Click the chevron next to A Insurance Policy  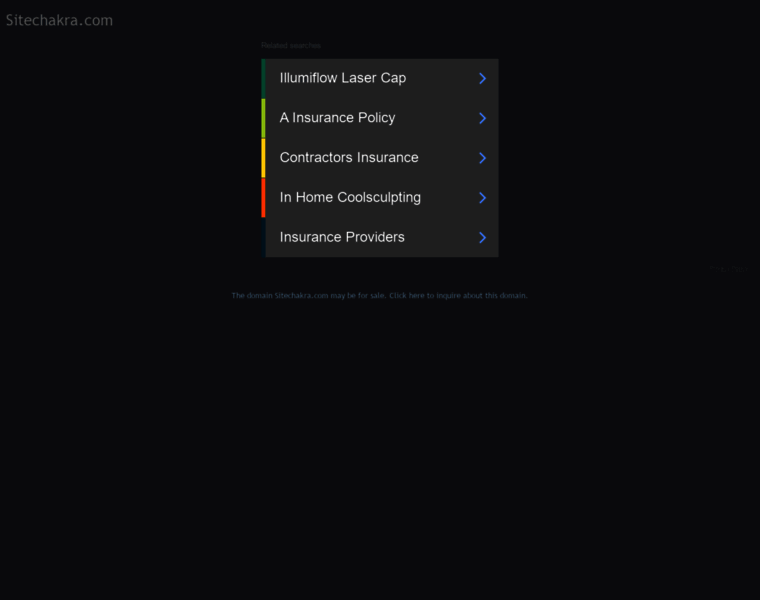tap(482, 118)
